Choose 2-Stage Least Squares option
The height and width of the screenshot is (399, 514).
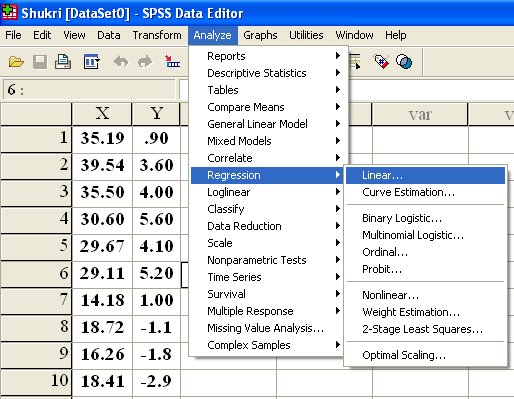pyautogui.click(x=425, y=329)
